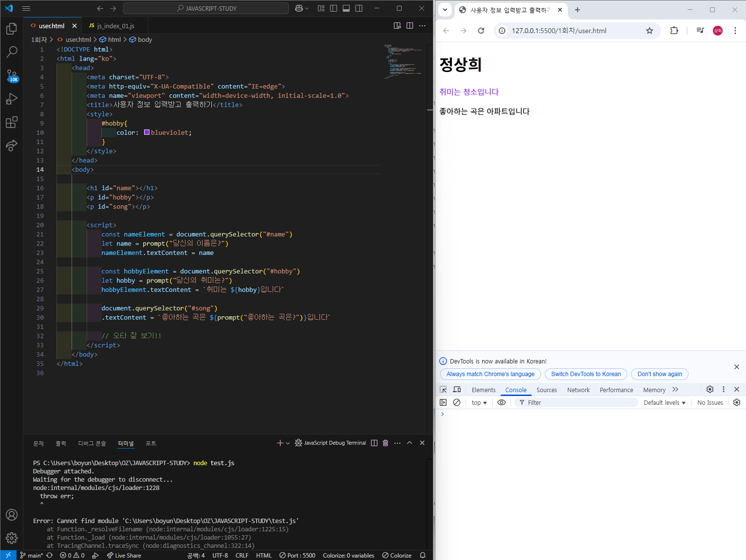Open the DevTools Network tab

(x=578, y=390)
